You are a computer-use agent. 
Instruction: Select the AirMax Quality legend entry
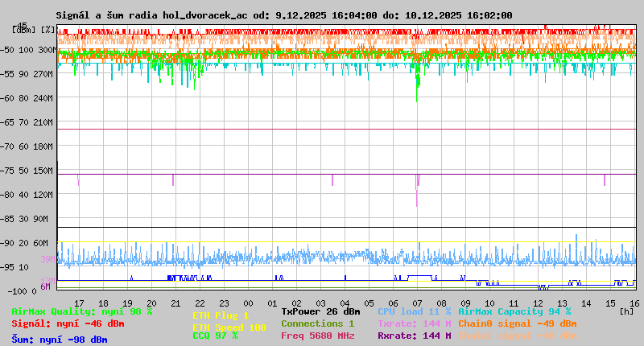(81, 311)
